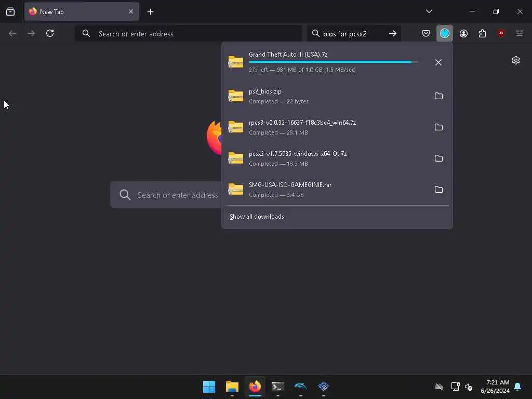The image size is (532, 399).
Task: Cancel the Grand Theft Auto III download
Action: click(438, 62)
